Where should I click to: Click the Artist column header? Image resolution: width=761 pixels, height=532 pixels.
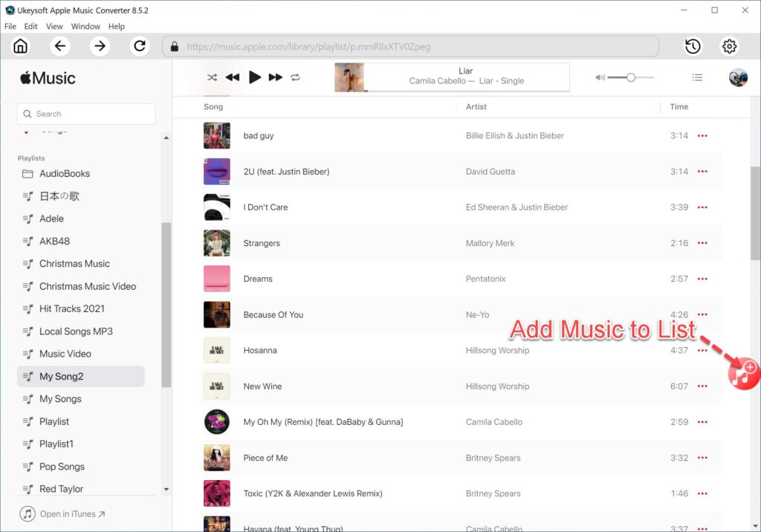coord(476,107)
